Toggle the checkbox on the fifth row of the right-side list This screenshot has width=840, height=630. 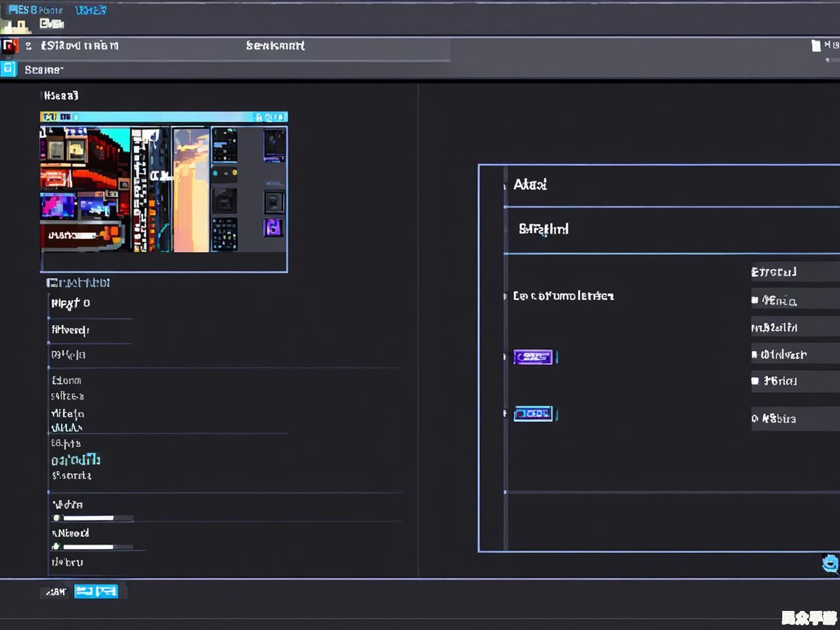click(755, 381)
